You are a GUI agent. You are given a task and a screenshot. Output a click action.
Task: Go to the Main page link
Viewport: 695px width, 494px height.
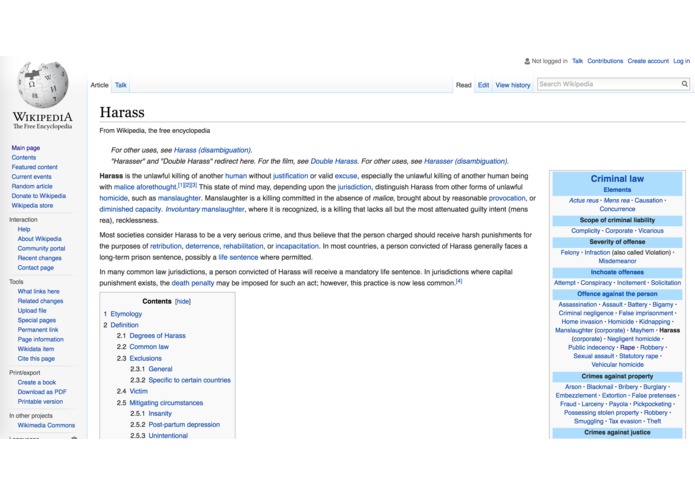[x=26, y=148]
